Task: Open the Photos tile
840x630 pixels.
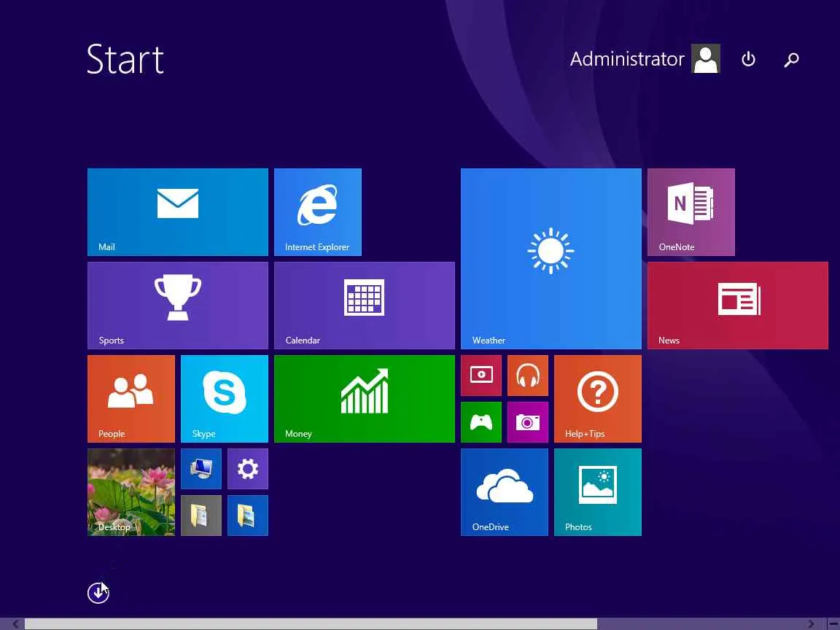Action: [598, 491]
